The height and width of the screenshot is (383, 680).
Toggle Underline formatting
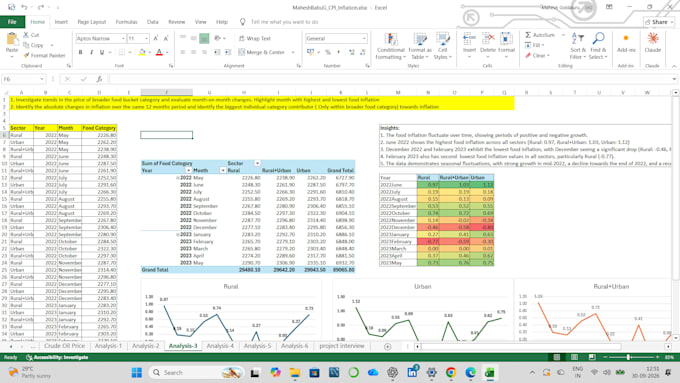tap(102, 52)
